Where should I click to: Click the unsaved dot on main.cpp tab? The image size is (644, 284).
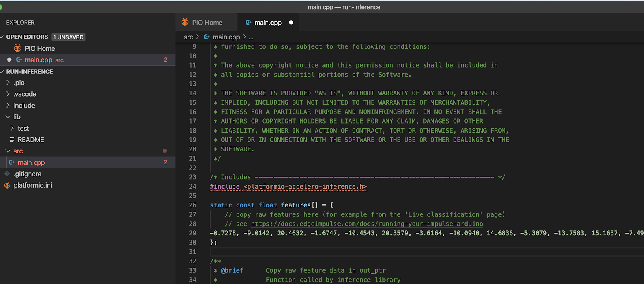pos(291,23)
